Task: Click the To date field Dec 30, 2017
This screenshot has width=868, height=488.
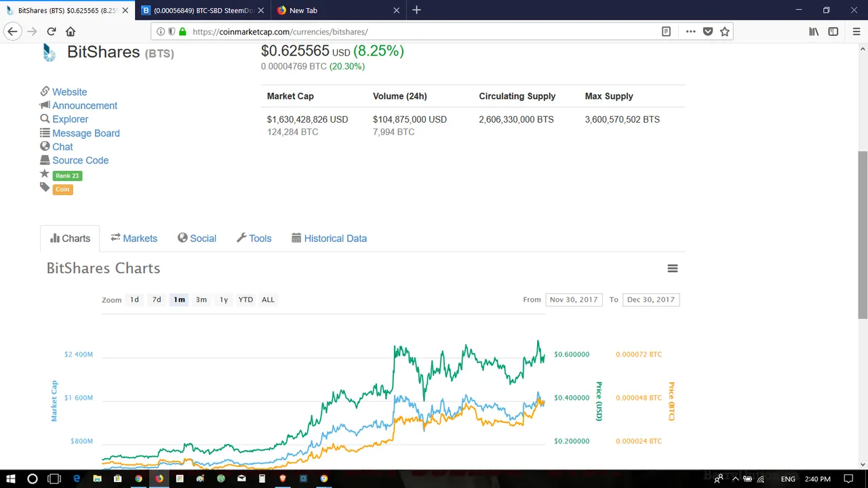Action: (651, 300)
